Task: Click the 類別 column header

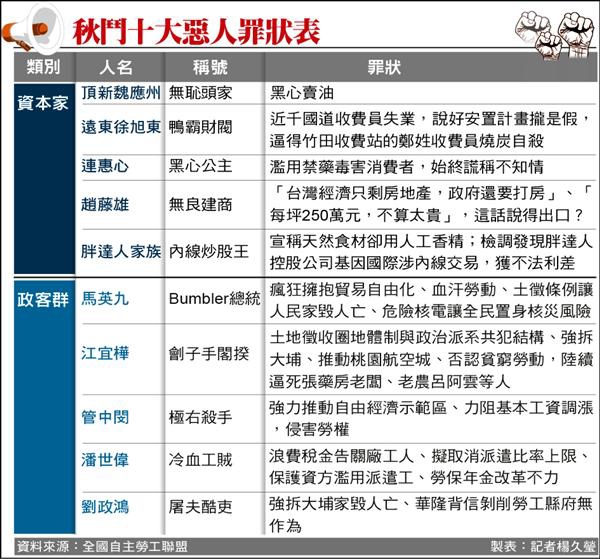Action: 44,67
